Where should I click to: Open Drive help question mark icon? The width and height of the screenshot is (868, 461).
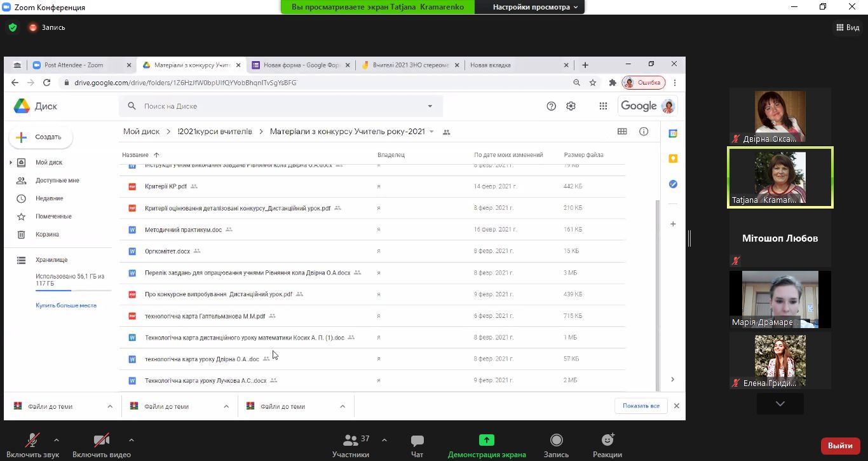551,106
